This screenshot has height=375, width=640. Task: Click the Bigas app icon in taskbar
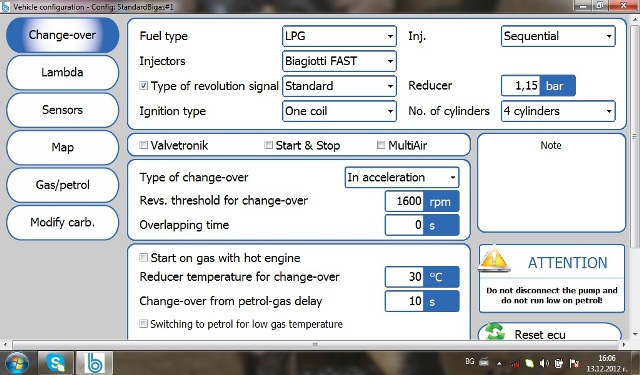coord(94,362)
